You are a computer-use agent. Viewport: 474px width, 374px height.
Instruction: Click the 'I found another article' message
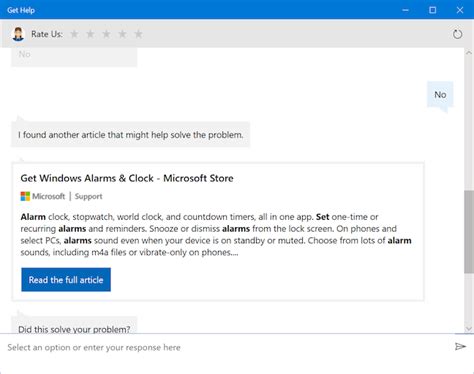point(131,135)
